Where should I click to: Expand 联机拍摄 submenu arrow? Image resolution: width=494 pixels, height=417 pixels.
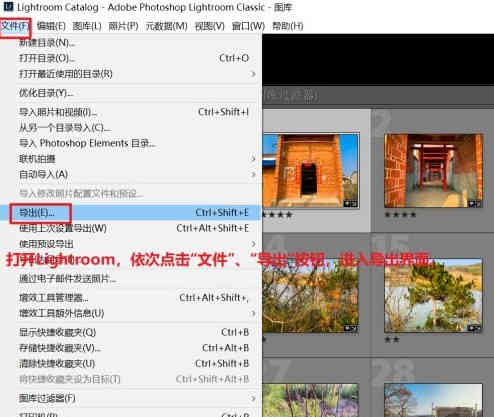click(253, 159)
